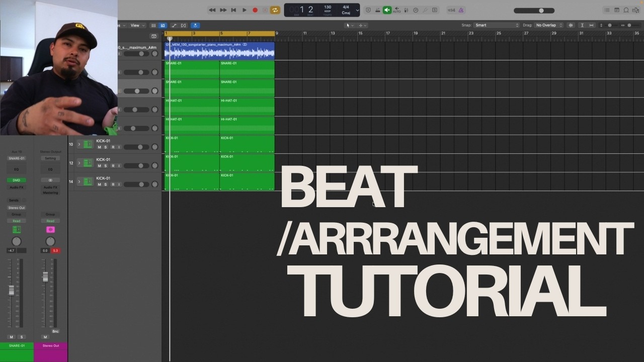Enable input monitoring on track 10 KICK-01
644x362 pixels.
tap(119, 147)
